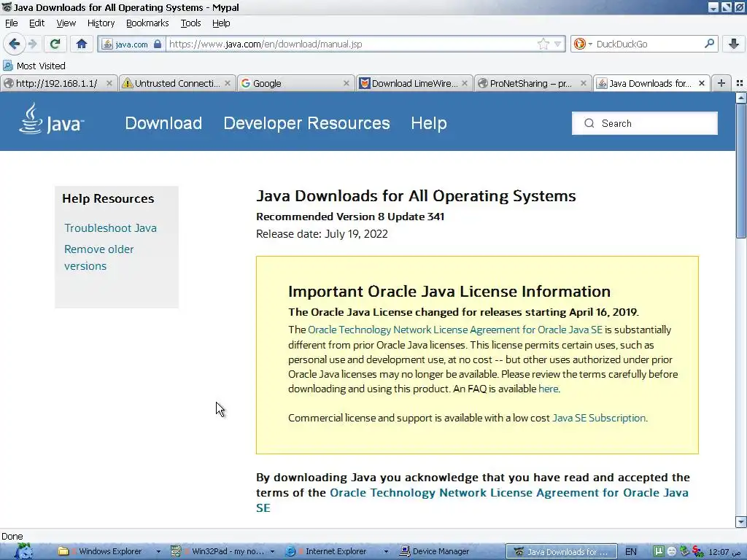Open the DuckDuckGo search engine selector
The height and width of the screenshot is (560, 747).
pyautogui.click(x=583, y=44)
